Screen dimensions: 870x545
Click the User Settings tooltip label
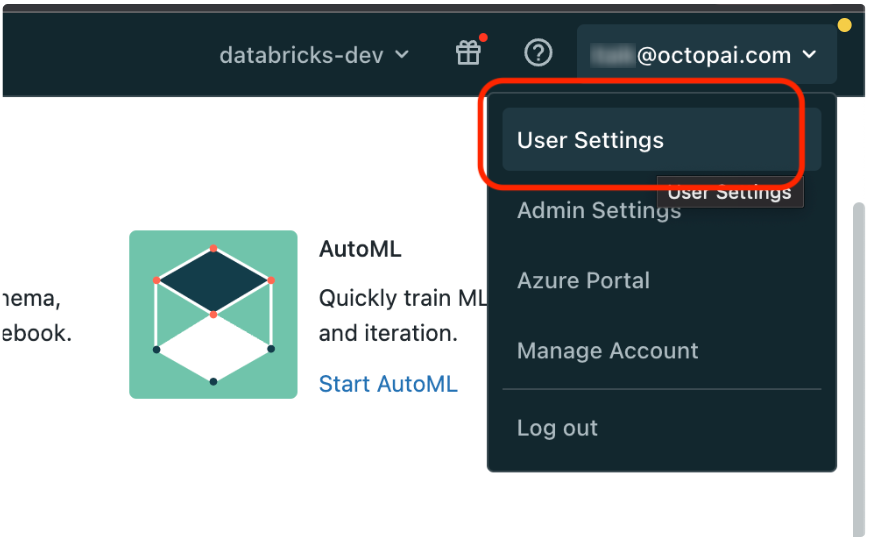(x=730, y=193)
